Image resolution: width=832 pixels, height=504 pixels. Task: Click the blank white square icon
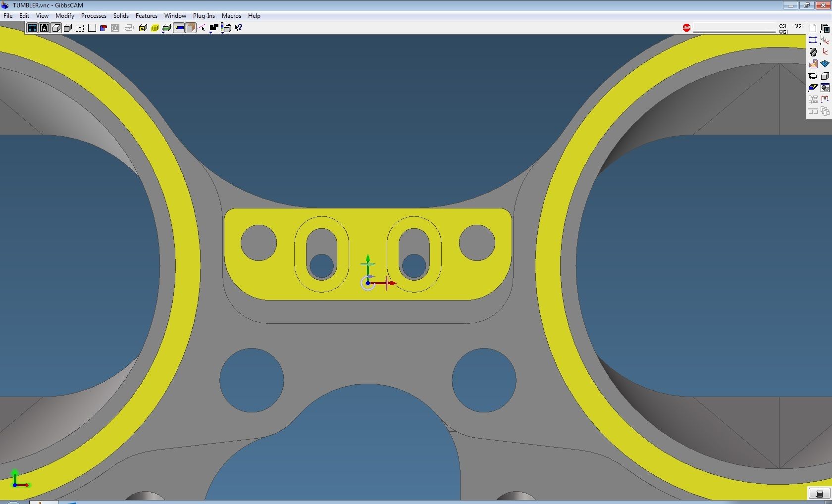92,28
